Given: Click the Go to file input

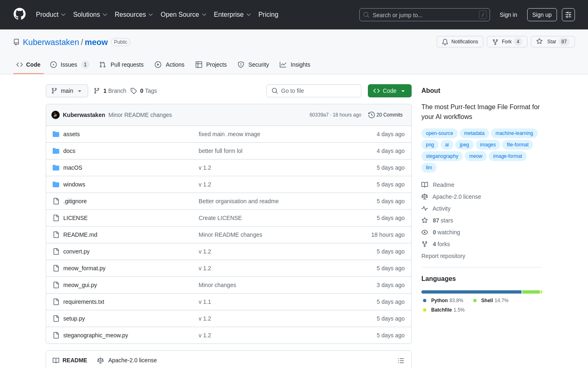Looking at the screenshot, I should click(314, 91).
